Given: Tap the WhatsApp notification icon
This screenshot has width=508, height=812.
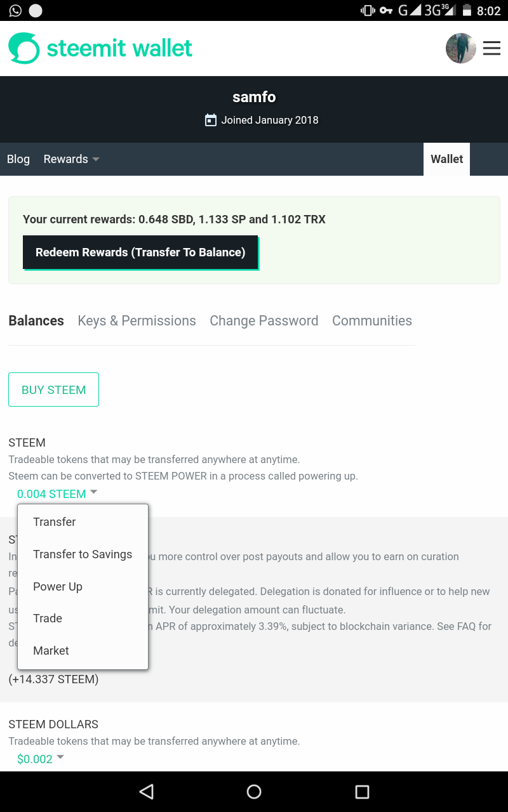Looking at the screenshot, I should point(15,10).
